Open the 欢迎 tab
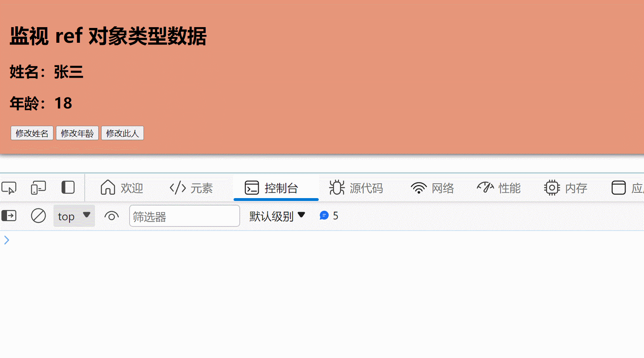Viewport: 644px width, 358px height. point(122,188)
